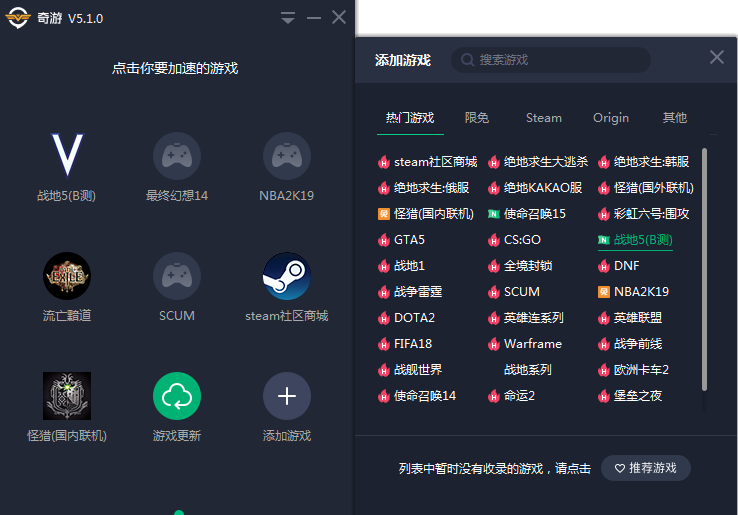Switch to the 限免 tab

tap(477, 118)
